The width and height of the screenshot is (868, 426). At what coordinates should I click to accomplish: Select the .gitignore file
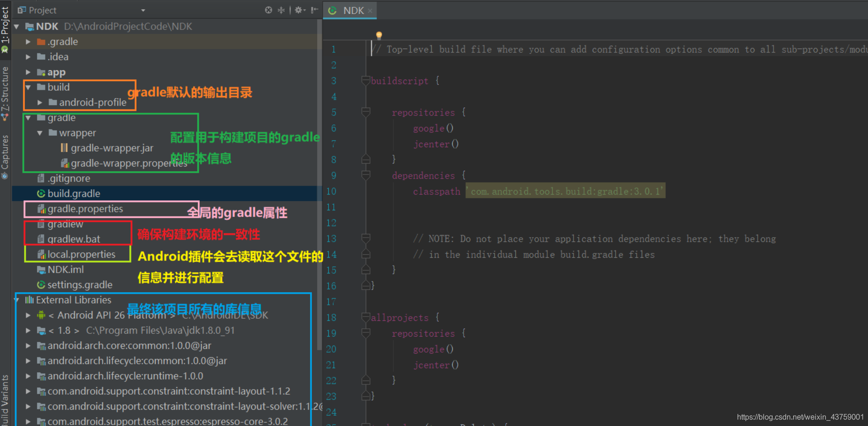tap(69, 178)
